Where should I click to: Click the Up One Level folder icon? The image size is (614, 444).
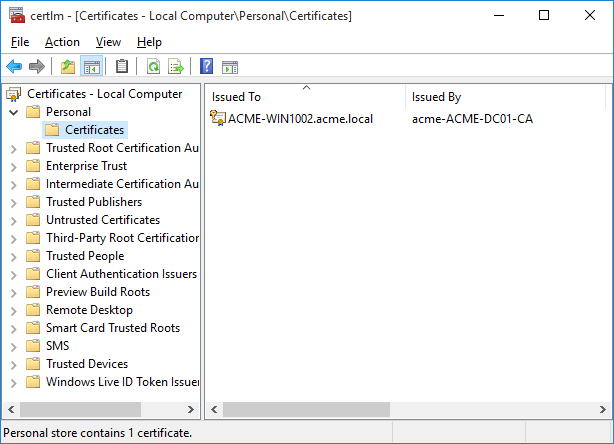(x=67, y=67)
